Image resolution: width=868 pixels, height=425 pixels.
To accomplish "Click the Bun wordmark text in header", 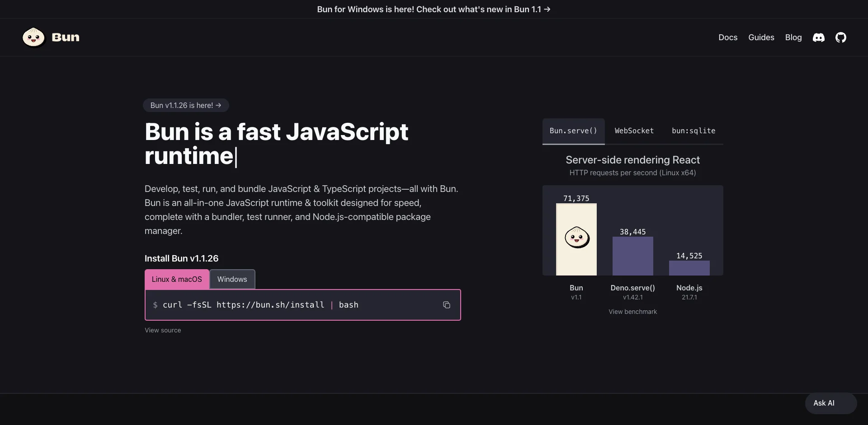I will (x=66, y=37).
